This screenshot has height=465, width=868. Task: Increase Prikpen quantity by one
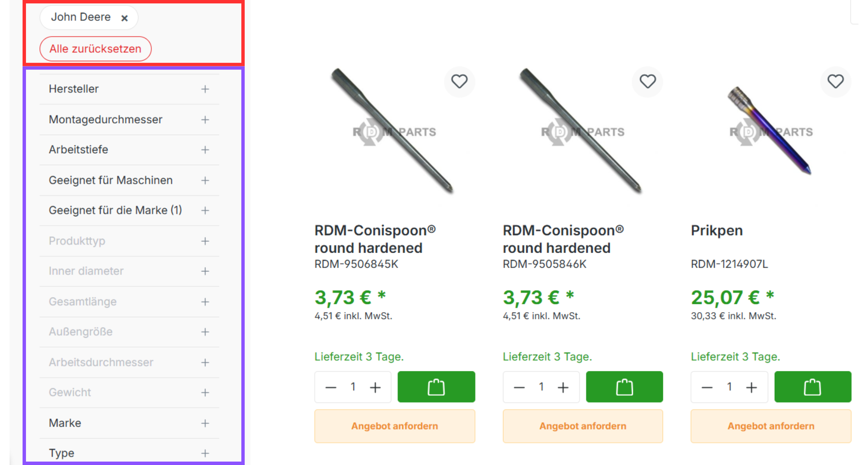751,387
